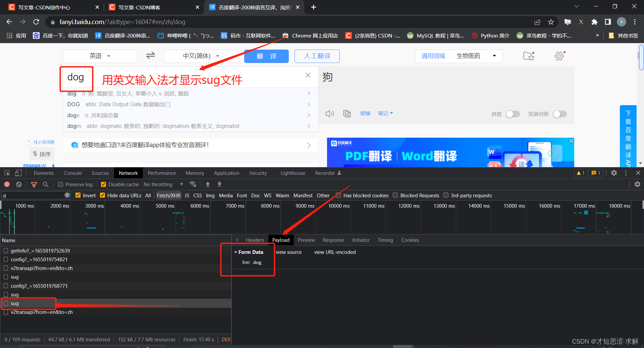Clear the dog input text
This screenshot has height=348, width=644.
click(308, 75)
